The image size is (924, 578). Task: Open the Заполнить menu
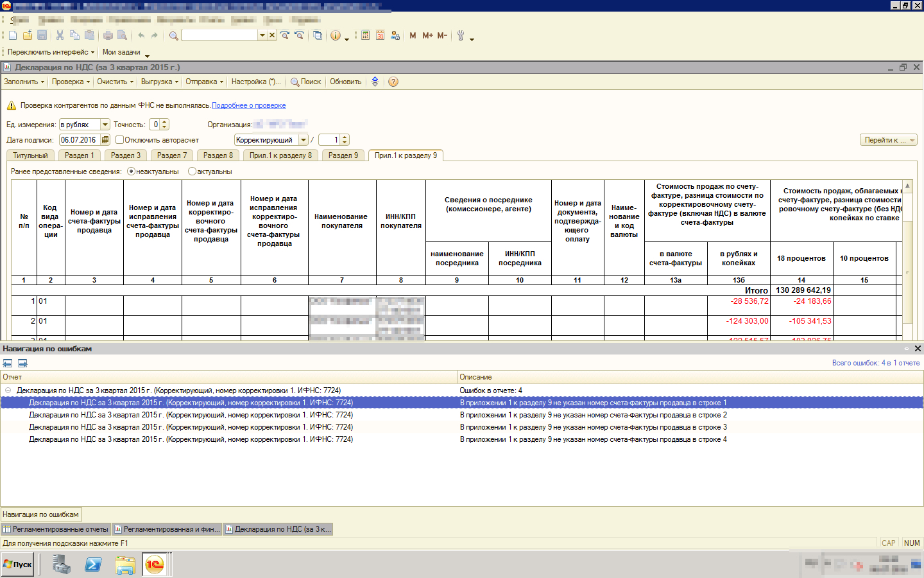click(24, 82)
